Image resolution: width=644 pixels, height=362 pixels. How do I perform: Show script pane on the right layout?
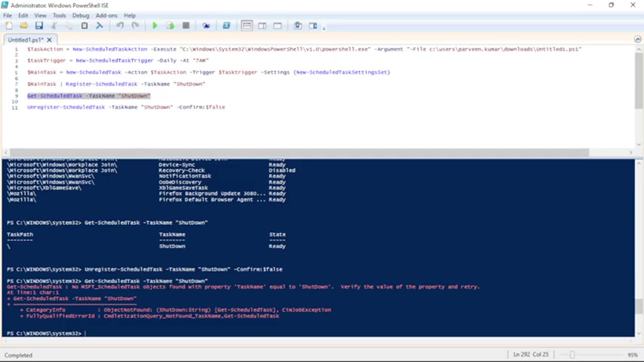[x=262, y=26]
